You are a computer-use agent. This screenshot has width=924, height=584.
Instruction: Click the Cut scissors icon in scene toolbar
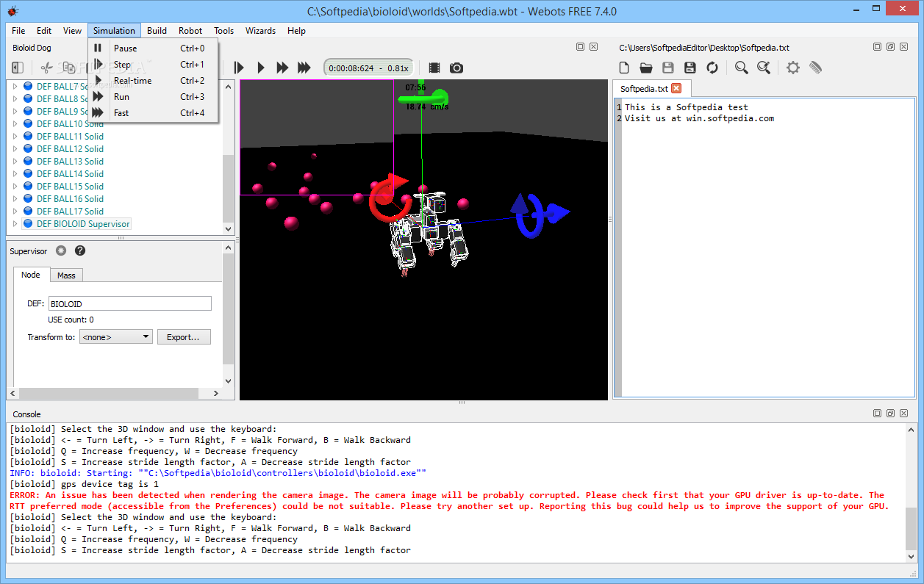click(47, 68)
